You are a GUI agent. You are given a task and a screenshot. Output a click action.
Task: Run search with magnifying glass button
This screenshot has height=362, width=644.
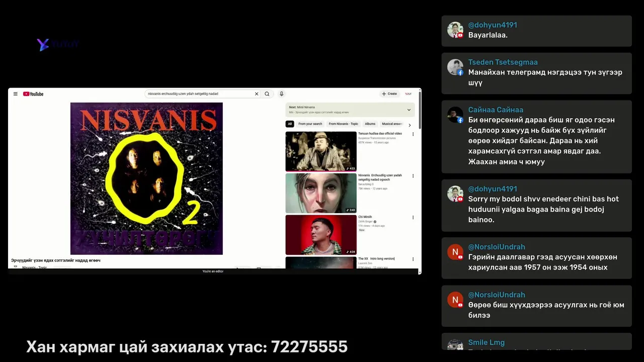(x=267, y=94)
